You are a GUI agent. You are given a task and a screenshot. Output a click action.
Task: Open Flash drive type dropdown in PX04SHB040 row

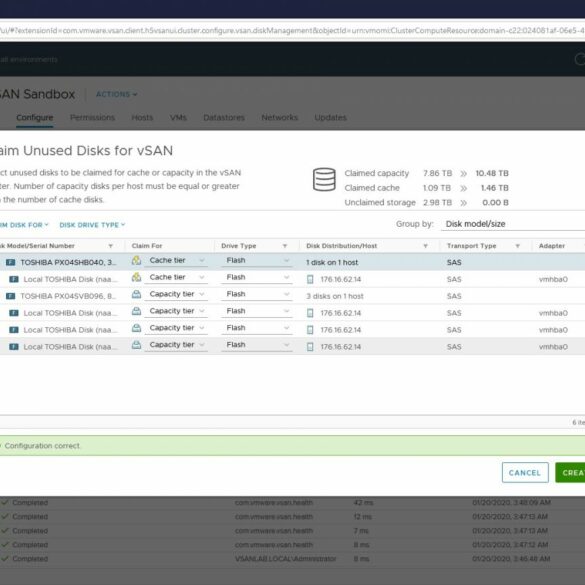coord(257,261)
